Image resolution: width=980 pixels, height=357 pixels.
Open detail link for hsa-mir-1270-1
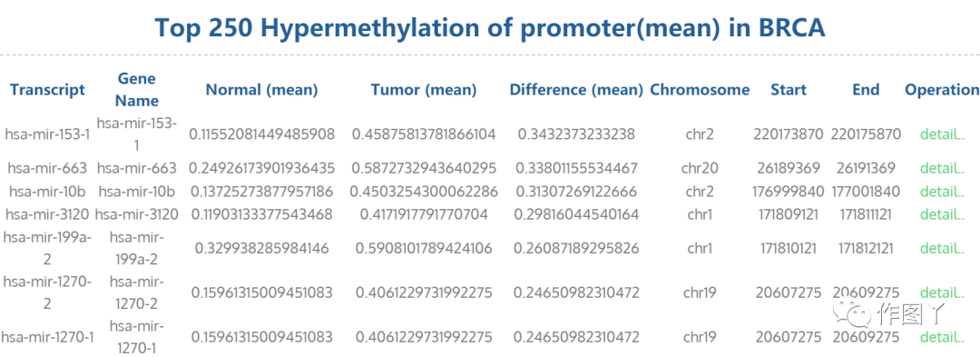[x=942, y=337]
